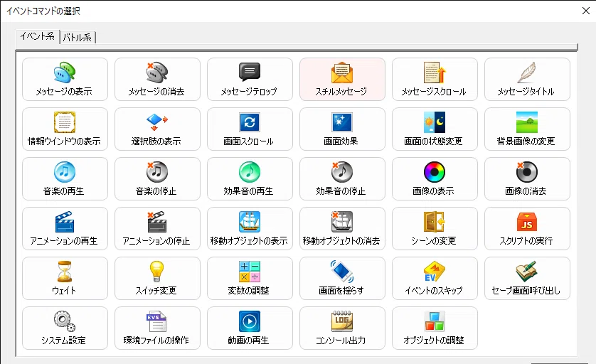
Task: Pick the 画面効果 command
Action: (x=342, y=129)
